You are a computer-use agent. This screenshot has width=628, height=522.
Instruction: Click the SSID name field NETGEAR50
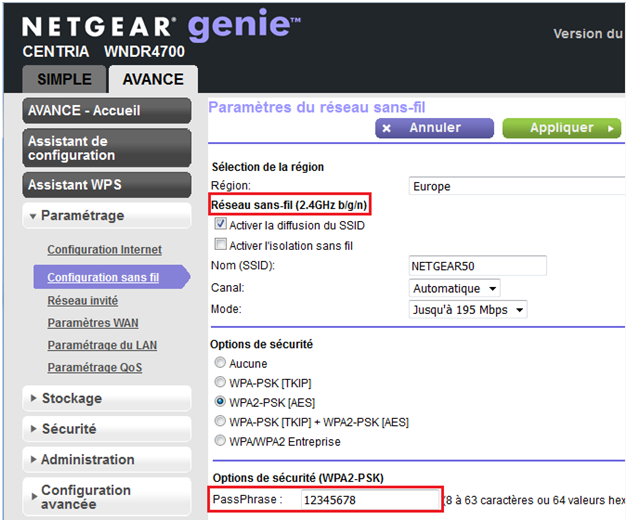pos(477,266)
